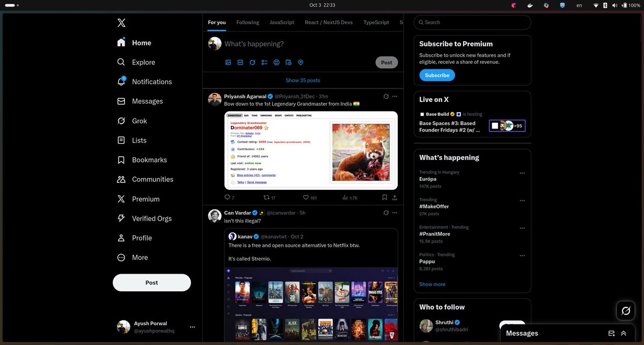
Task: Add a GIF to the new post
Action: 240,62
